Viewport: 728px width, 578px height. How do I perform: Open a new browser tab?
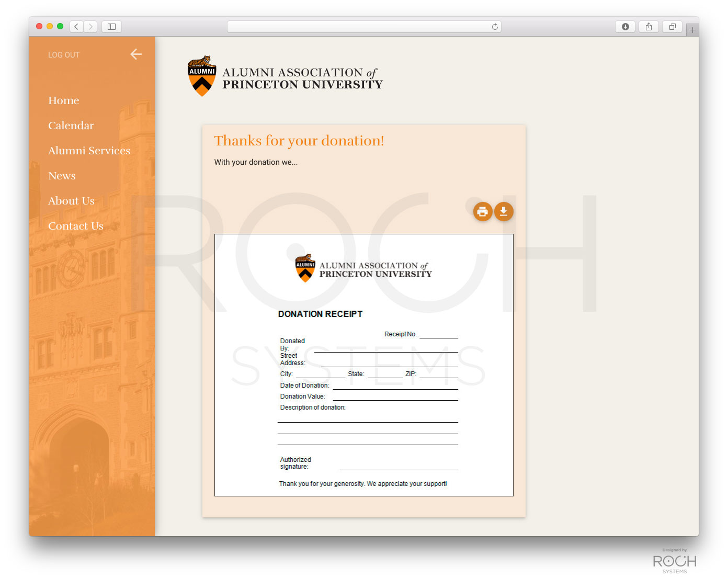(x=692, y=30)
